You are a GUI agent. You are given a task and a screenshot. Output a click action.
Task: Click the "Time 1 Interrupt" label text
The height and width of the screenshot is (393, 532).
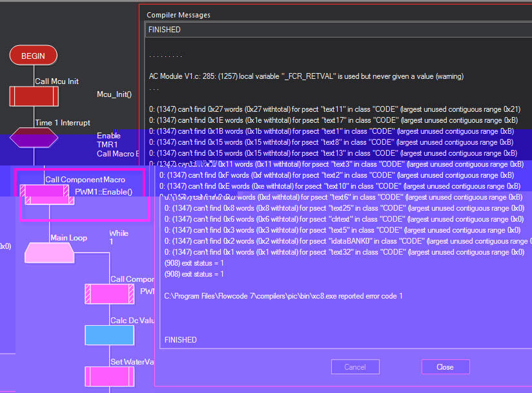[x=63, y=123]
